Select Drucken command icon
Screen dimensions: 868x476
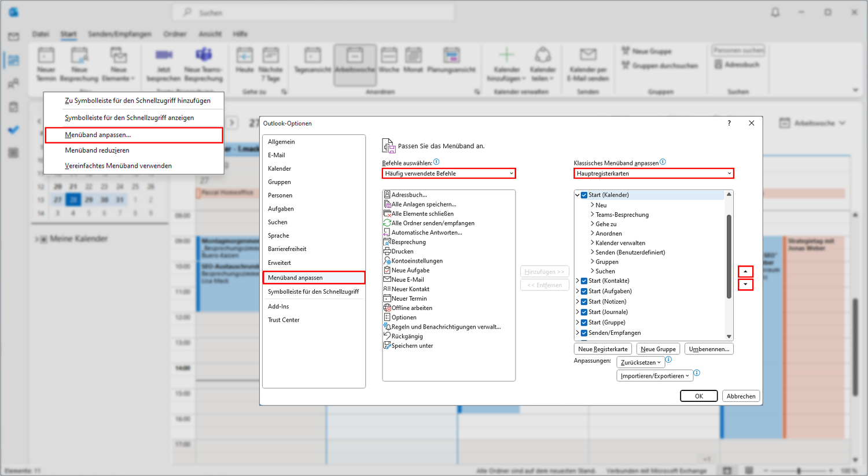(387, 251)
